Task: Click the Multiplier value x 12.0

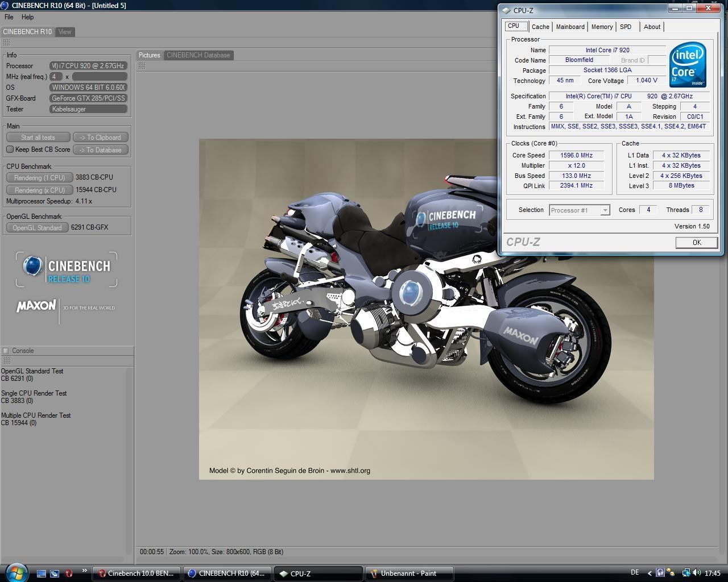Action: click(577, 165)
